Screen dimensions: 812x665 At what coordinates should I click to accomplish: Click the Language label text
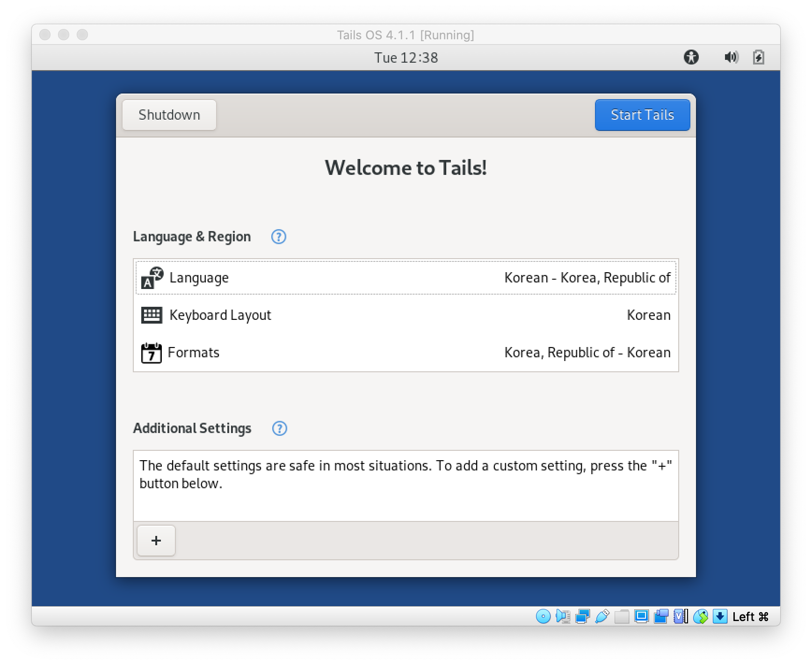pyautogui.click(x=199, y=278)
